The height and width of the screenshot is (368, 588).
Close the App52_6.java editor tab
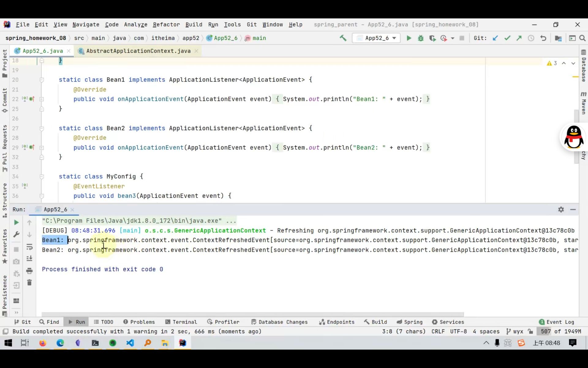click(x=69, y=51)
